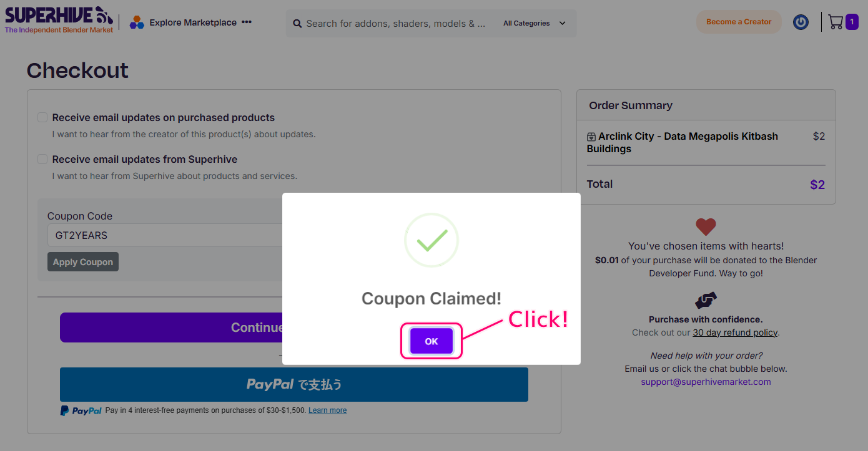Click the PayPal Learn more link
The width and height of the screenshot is (868, 451).
click(327, 410)
